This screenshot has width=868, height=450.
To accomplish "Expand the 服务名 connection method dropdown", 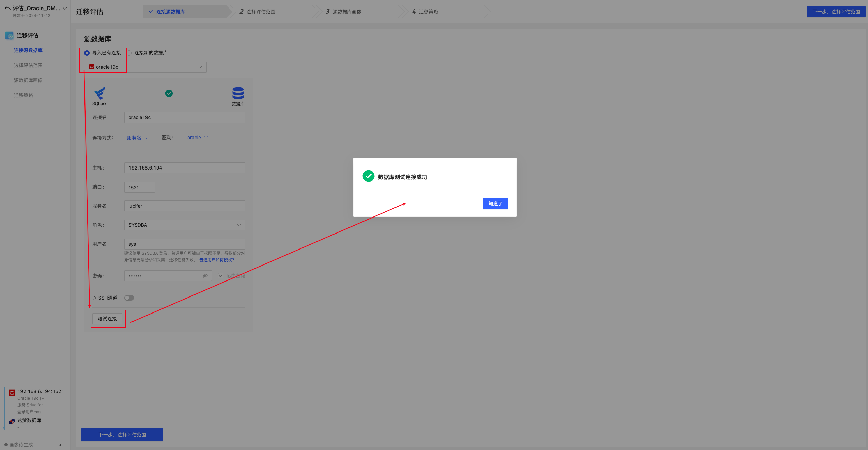I will (x=137, y=138).
